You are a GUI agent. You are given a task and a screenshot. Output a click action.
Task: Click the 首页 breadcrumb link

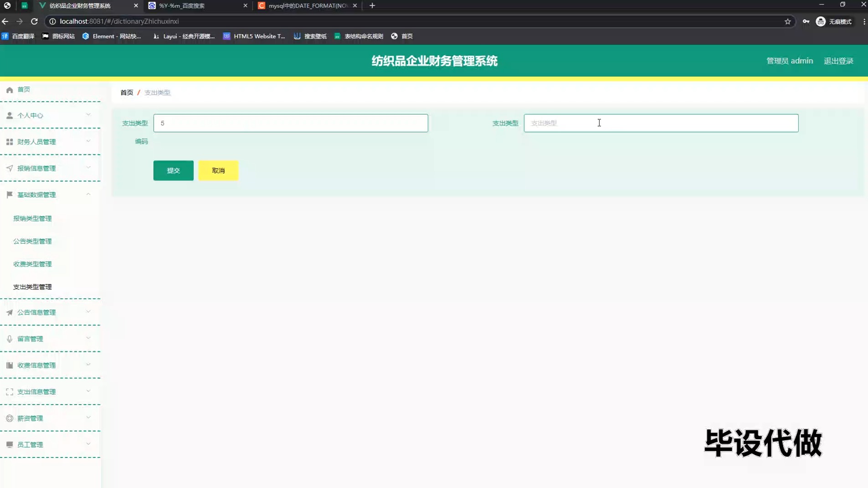click(127, 92)
